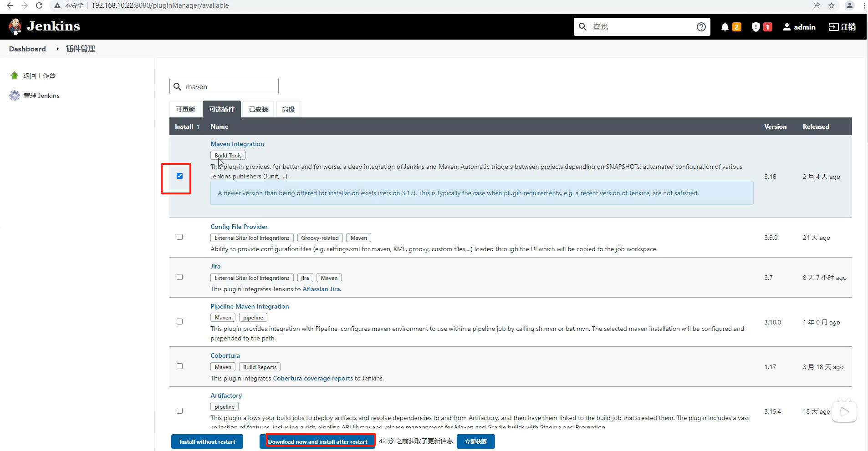
Task: Sort by the Name column header
Action: pyautogui.click(x=219, y=127)
